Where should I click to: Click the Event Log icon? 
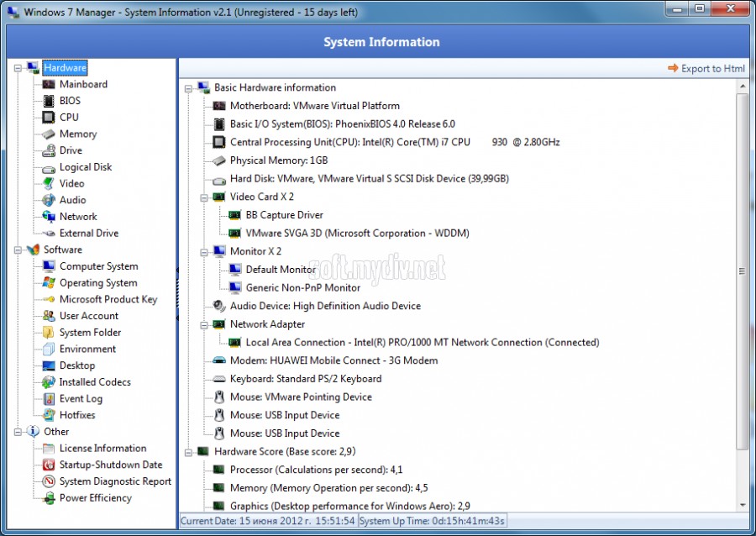[49, 398]
